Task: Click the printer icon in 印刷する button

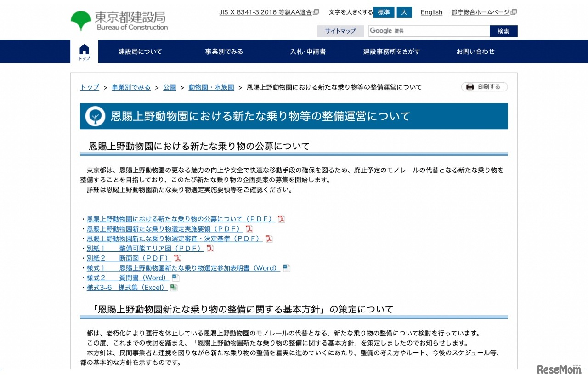Action: (x=470, y=86)
